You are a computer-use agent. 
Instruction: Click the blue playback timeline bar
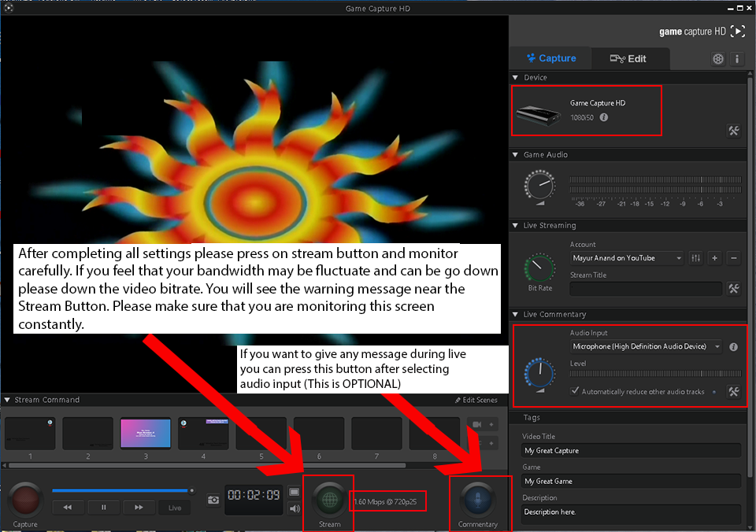tap(120, 490)
